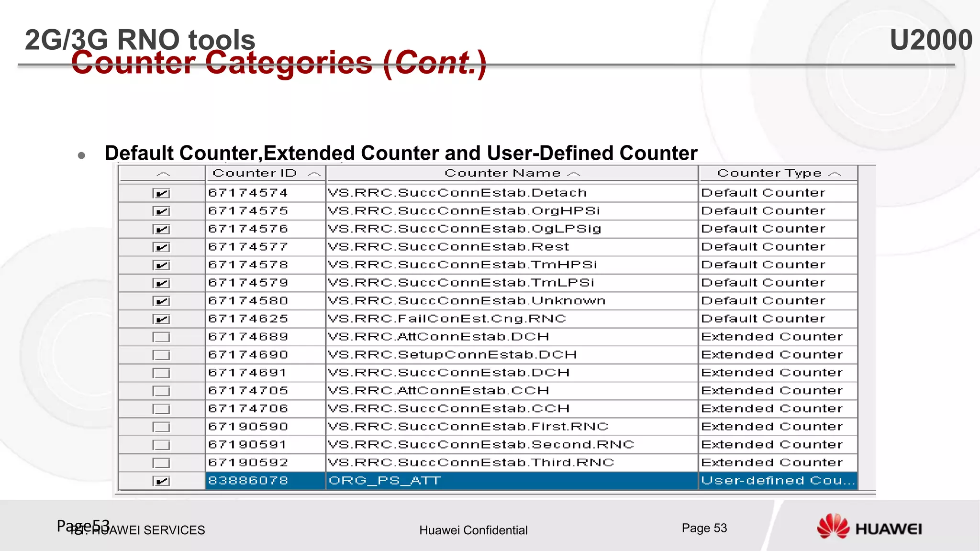Select counter ID 67190592
980x551 pixels.
(266, 463)
